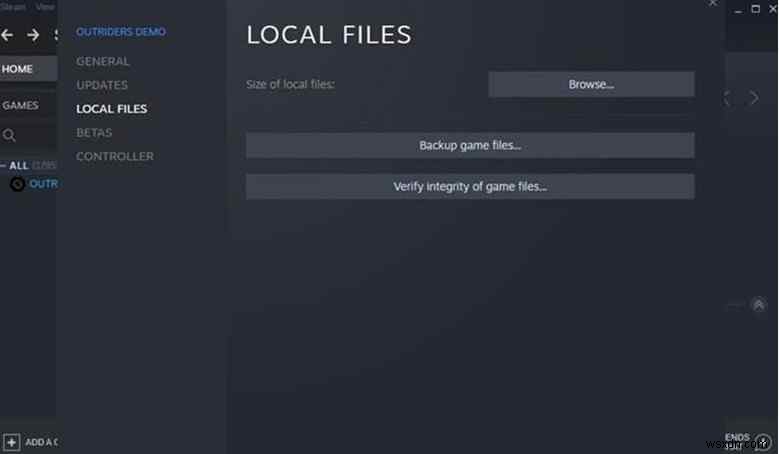Minimize the Steam window

point(738,9)
